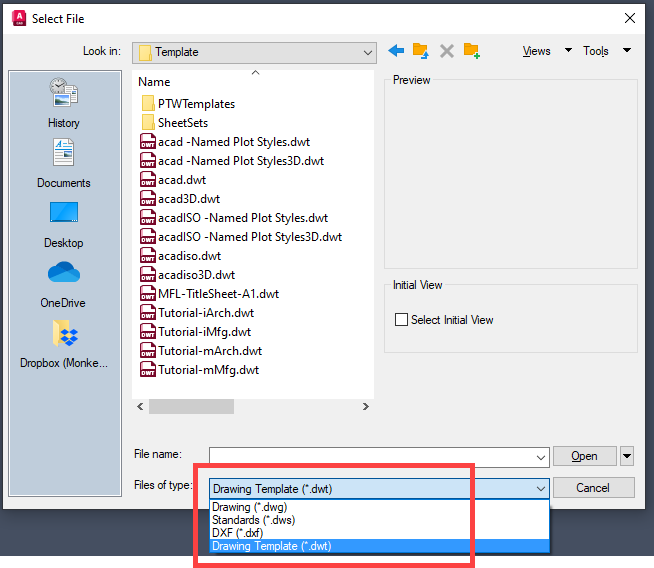Viewport: 654px width, 568px height.
Task: Click the Create New Folder icon
Action: [471, 51]
